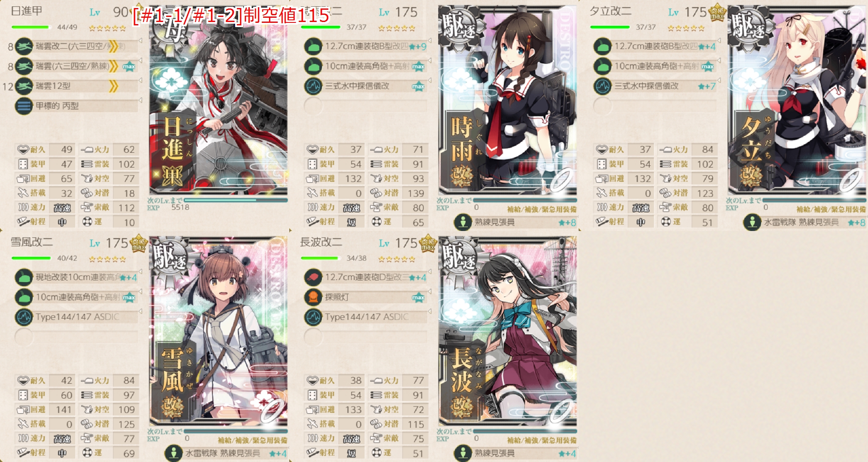
Task: Open the 日進甲 ship card illustration
Action: 218,100
